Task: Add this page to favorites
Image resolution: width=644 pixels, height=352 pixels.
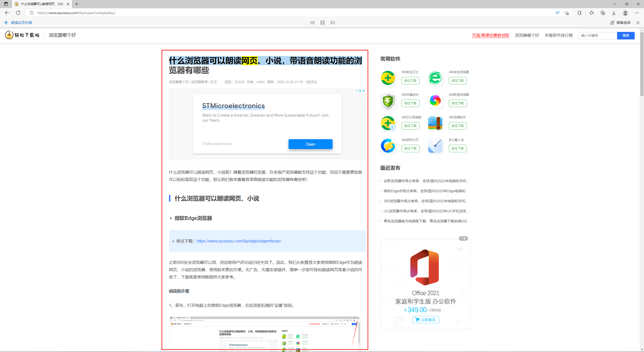Action: pyautogui.click(x=567, y=13)
